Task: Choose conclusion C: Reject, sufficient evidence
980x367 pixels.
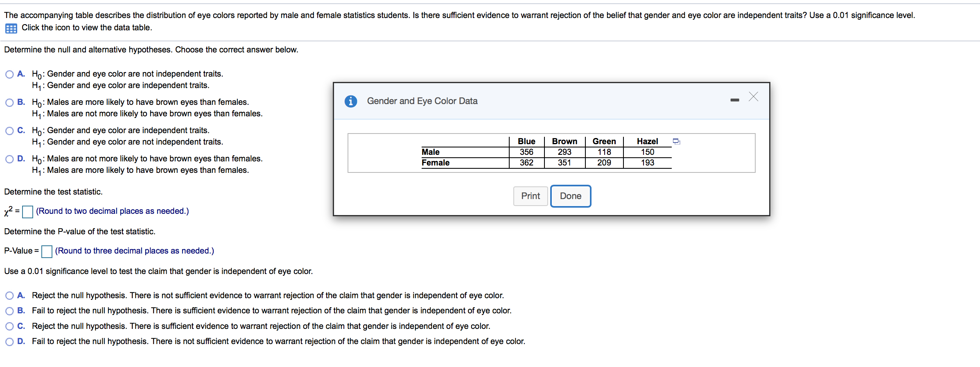Action: [x=9, y=326]
